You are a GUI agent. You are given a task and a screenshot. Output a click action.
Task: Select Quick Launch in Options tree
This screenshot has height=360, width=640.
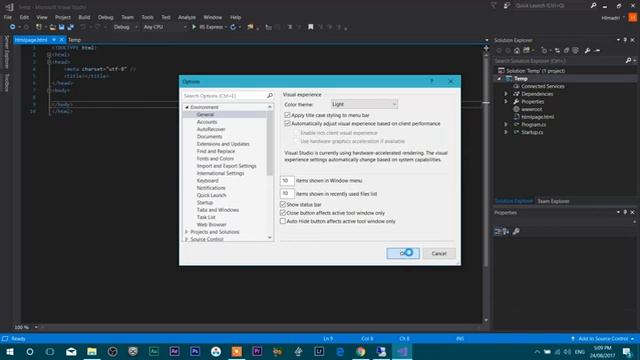pyautogui.click(x=211, y=195)
